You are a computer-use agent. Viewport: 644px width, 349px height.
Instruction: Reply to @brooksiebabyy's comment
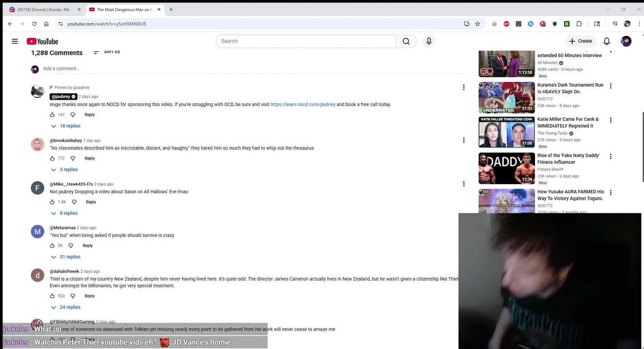point(90,159)
